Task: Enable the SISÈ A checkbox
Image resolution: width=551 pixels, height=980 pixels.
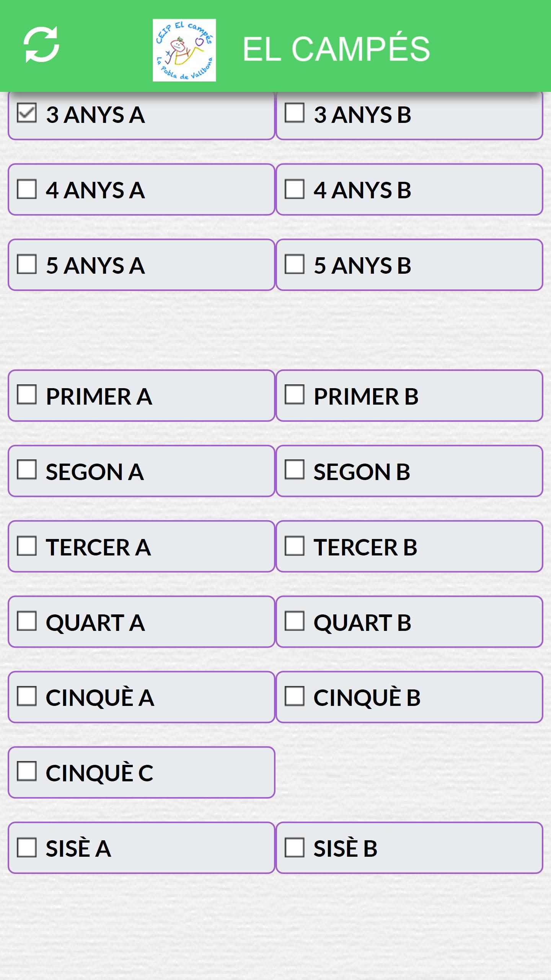Action: [x=27, y=848]
